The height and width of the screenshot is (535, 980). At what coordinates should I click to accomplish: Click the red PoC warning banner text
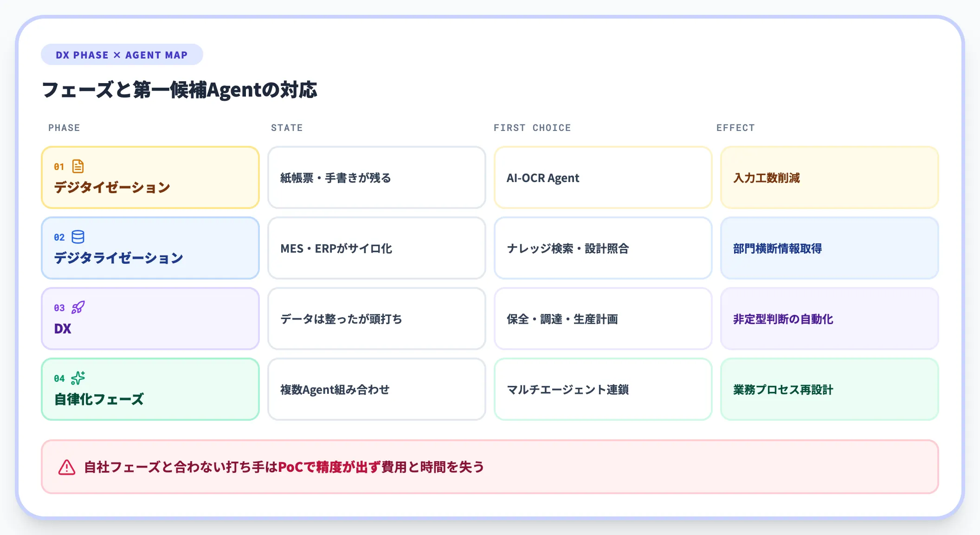284,468
